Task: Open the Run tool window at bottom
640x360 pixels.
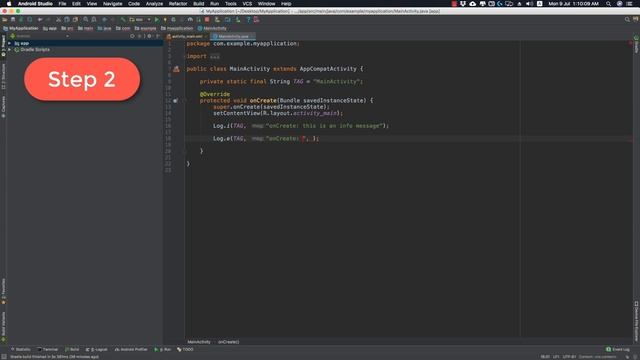Action: [163, 350]
